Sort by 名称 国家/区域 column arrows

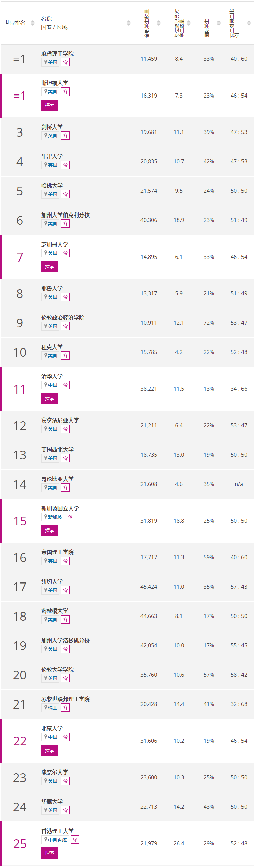129,23
